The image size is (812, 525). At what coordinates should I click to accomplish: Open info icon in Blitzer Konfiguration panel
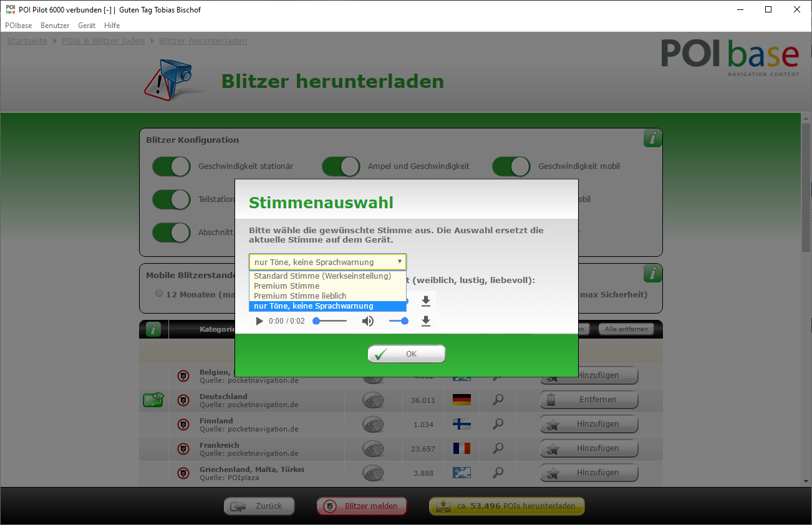coord(652,138)
